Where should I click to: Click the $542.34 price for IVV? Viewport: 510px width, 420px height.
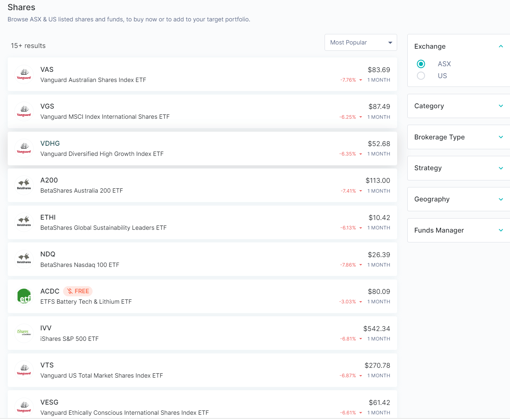coord(377,329)
